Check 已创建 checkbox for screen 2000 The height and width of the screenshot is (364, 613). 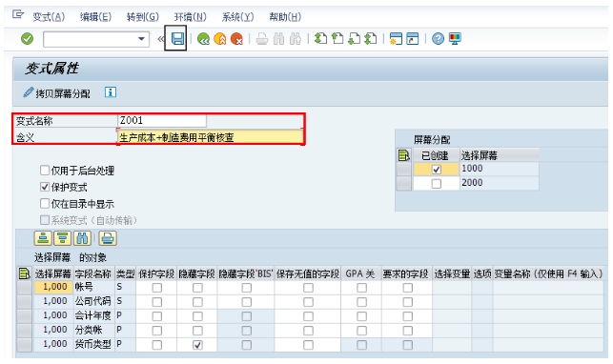pyautogui.click(x=437, y=183)
